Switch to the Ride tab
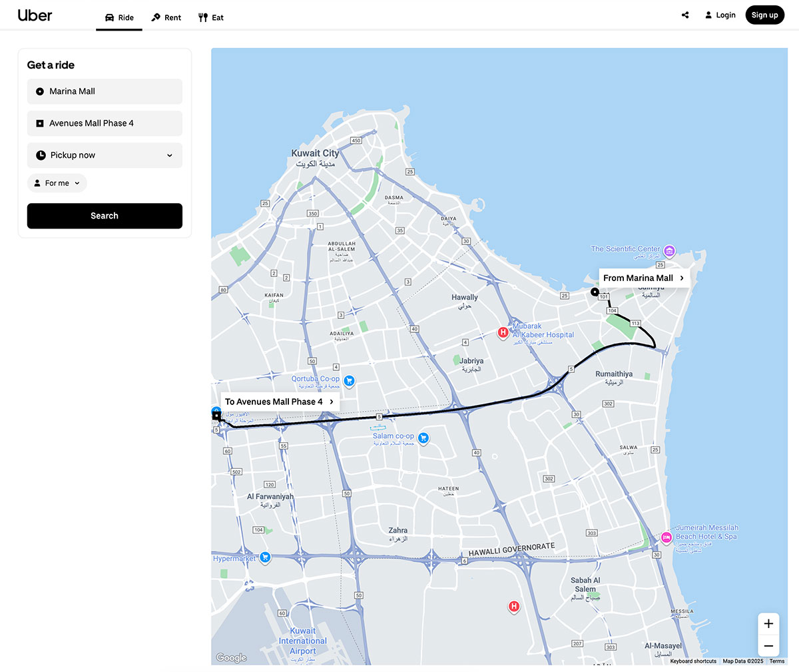The image size is (799, 672). coord(119,17)
